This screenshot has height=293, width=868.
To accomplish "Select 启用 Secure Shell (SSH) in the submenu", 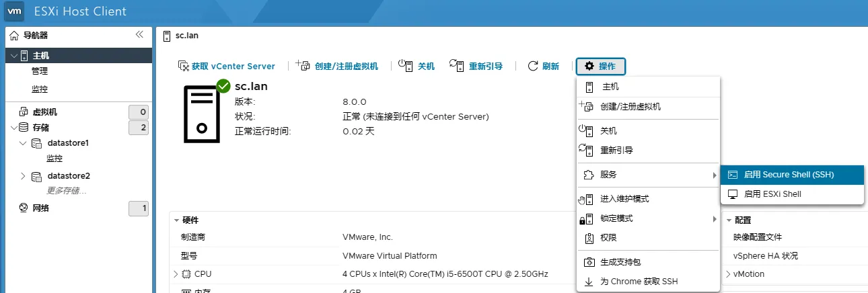I will [x=789, y=175].
